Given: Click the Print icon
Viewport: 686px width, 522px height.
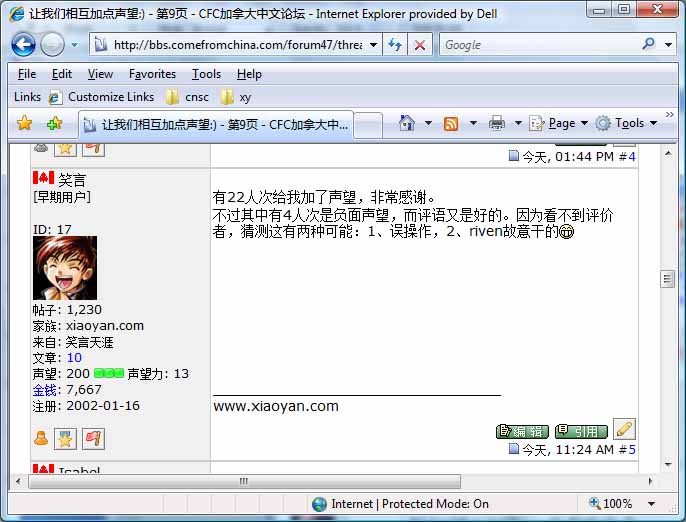Looking at the screenshot, I should 497,123.
